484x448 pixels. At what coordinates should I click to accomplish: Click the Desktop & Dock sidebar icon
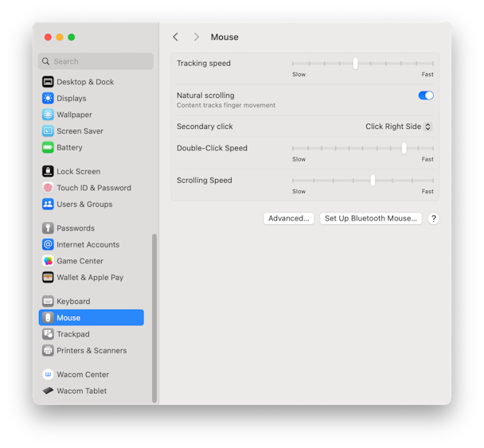tap(48, 82)
